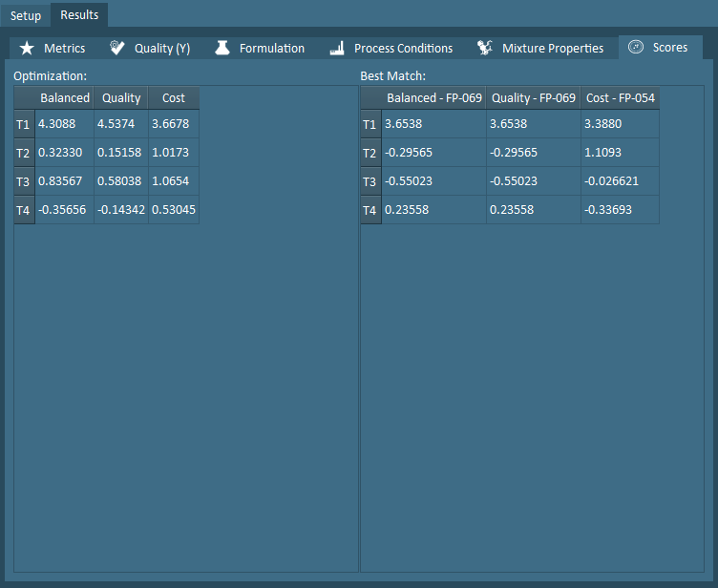Screen dimensions: 718x588
Task: Click the checkmark icon for Quality (Y)
Action: click(116, 48)
